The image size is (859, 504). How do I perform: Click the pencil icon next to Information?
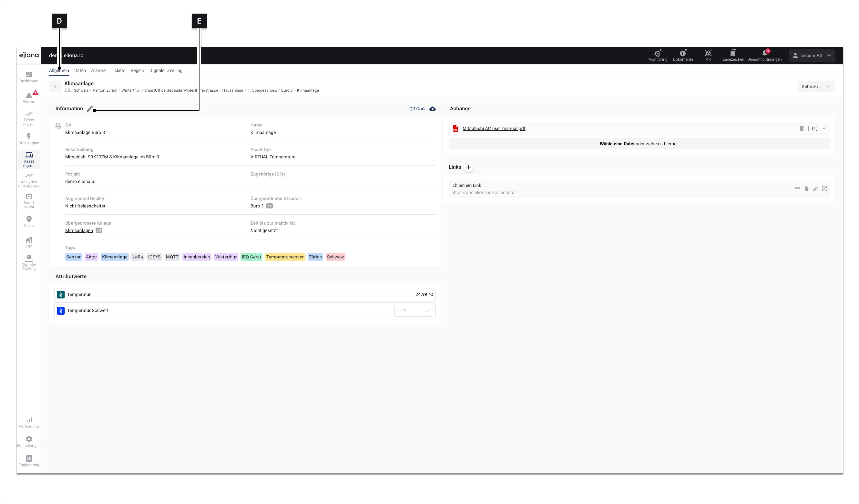[90, 109]
